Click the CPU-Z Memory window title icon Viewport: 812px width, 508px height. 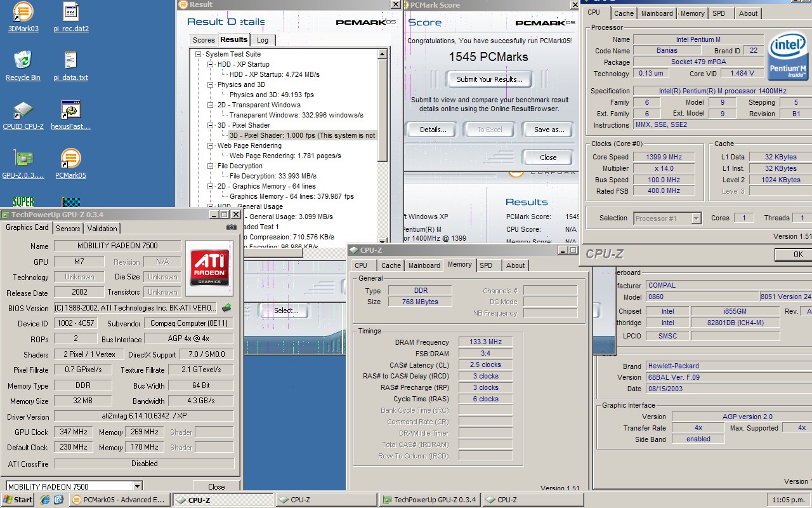[x=353, y=250]
